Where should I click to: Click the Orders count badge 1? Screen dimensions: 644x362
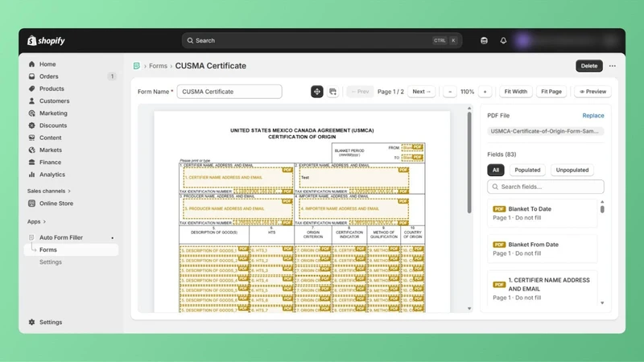tap(112, 76)
